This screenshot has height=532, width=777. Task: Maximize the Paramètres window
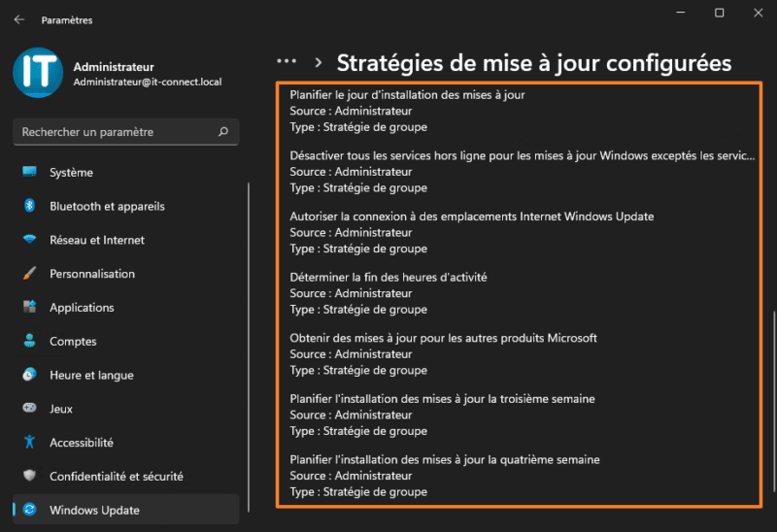pyautogui.click(x=720, y=13)
